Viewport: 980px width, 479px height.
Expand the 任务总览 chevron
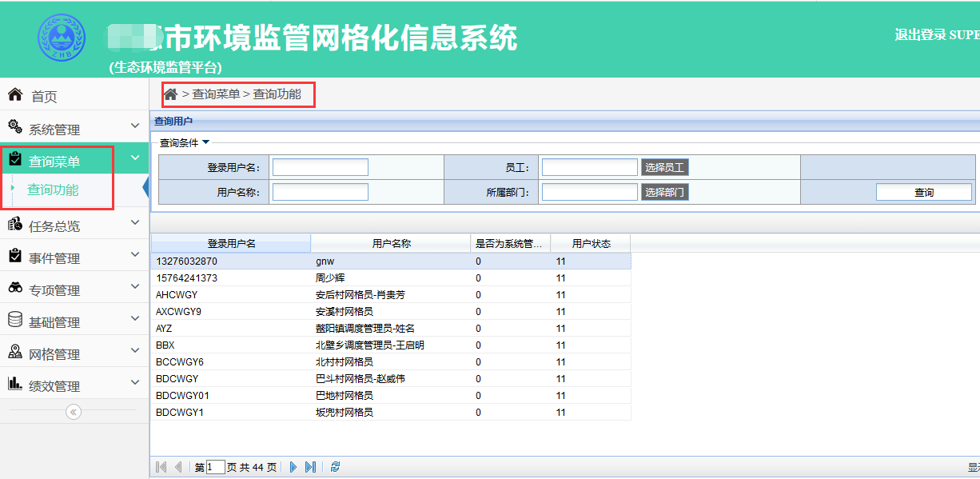[x=134, y=222]
